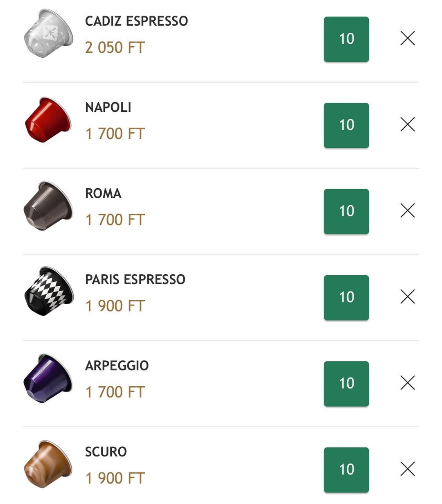This screenshot has width=442, height=504.
Task: Delete the Arpeggio item using X
Action: tap(407, 383)
